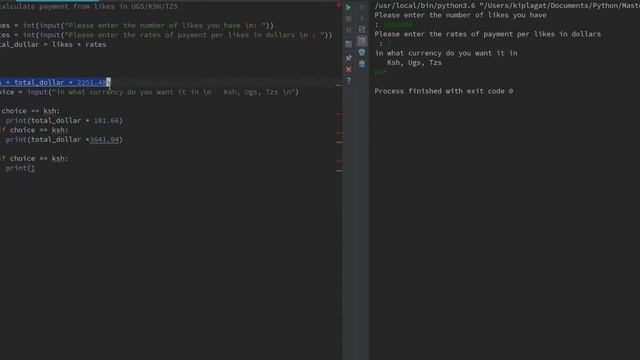
Task: Click the Pin tab icon
Action: click(349, 58)
